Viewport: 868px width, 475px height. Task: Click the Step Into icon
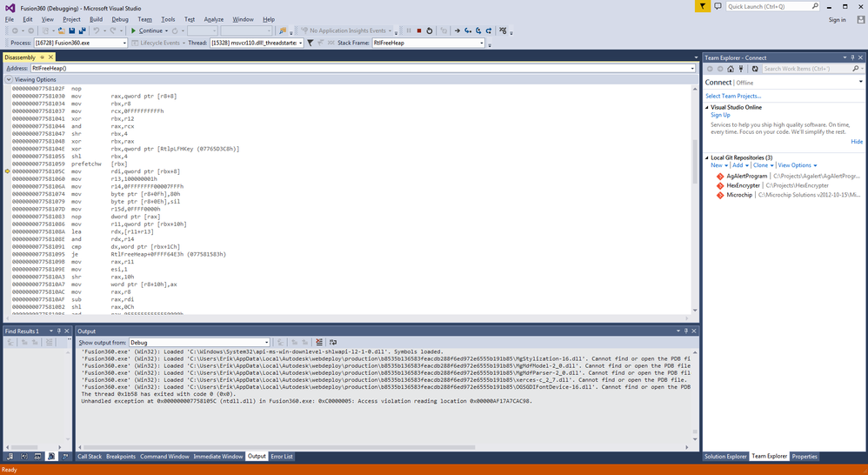pyautogui.click(x=468, y=31)
